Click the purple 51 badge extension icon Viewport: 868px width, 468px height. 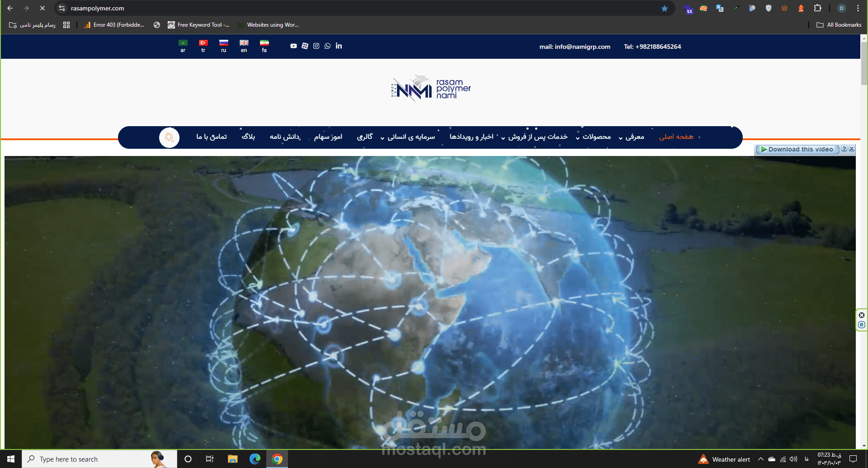coord(688,9)
